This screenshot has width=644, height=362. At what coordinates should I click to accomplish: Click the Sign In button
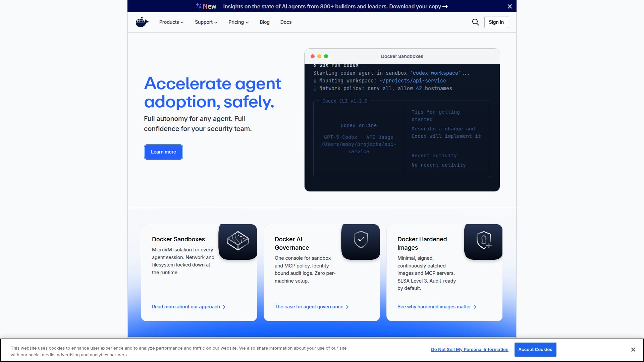coord(496,22)
